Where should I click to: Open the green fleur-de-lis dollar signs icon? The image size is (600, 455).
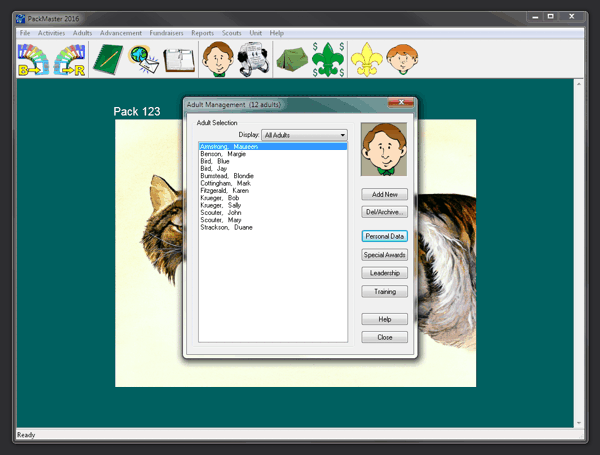coord(328,59)
